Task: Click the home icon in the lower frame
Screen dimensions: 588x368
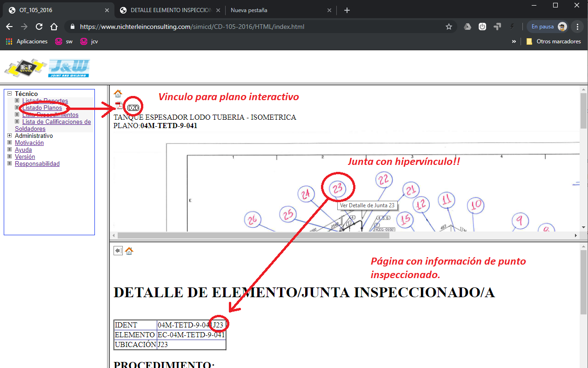Action: pos(129,251)
